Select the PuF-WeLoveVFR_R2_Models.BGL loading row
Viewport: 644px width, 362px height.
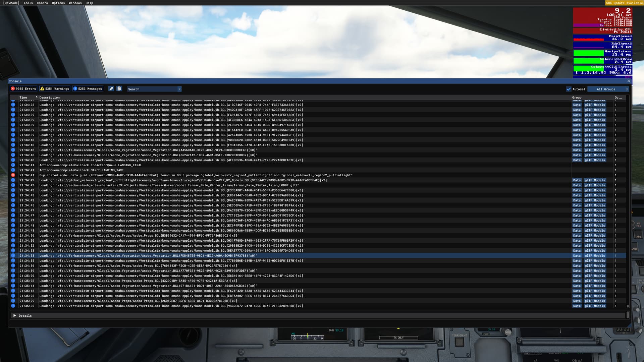(318, 180)
